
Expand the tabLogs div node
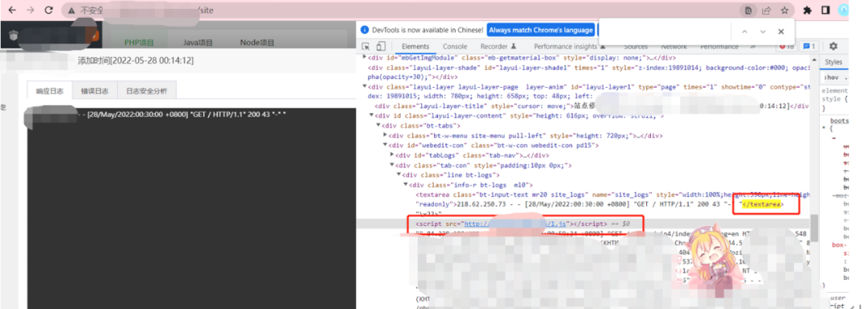click(392, 155)
